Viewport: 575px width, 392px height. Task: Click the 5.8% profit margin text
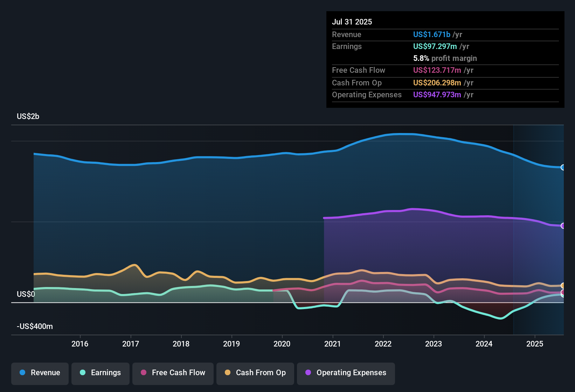[x=445, y=58]
